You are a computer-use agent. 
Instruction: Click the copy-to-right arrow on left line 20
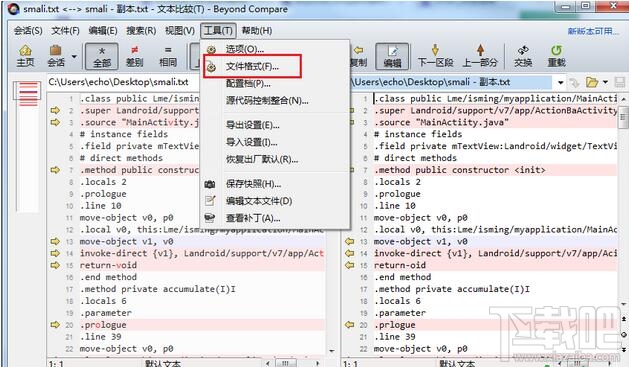(x=55, y=325)
